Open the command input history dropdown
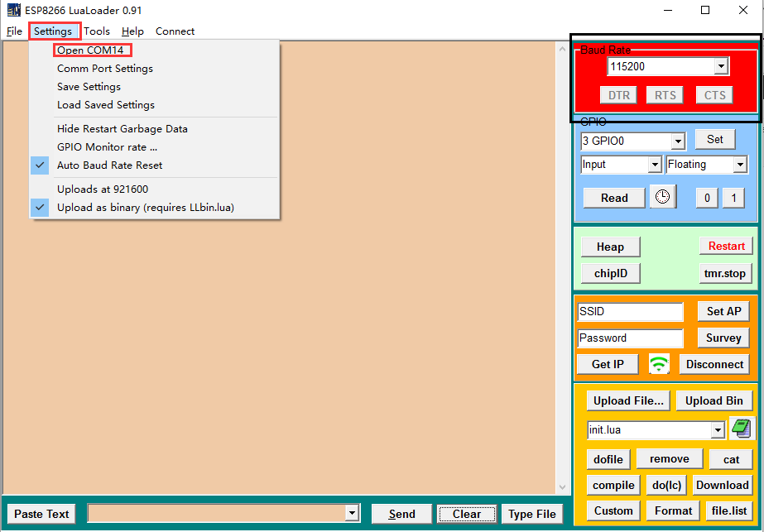The image size is (764, 532). coord(352,513)
